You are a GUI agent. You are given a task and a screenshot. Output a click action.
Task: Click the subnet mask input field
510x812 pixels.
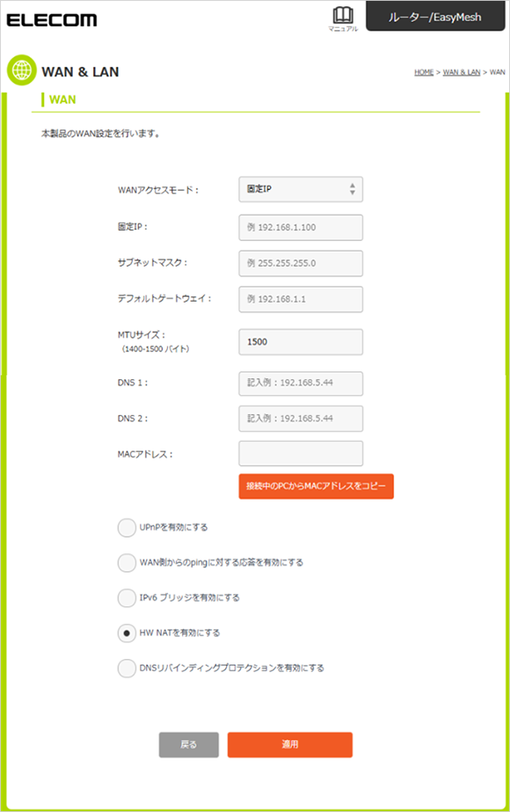(301, 263)
